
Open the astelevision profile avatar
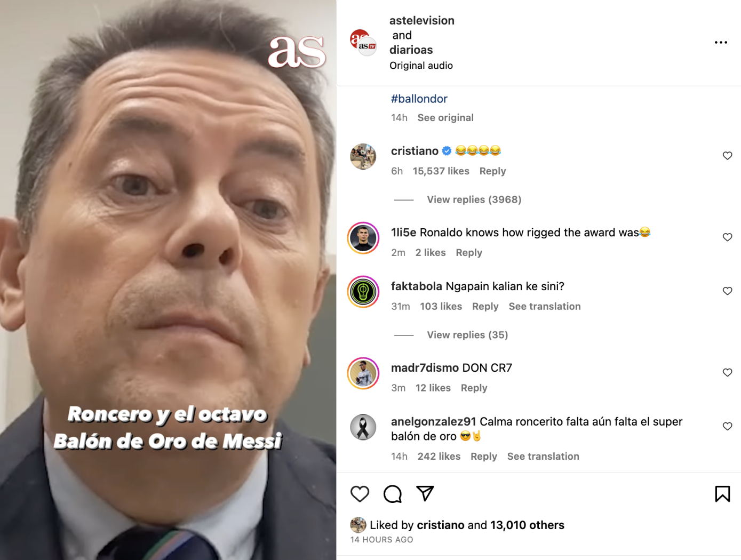point(363,43)
